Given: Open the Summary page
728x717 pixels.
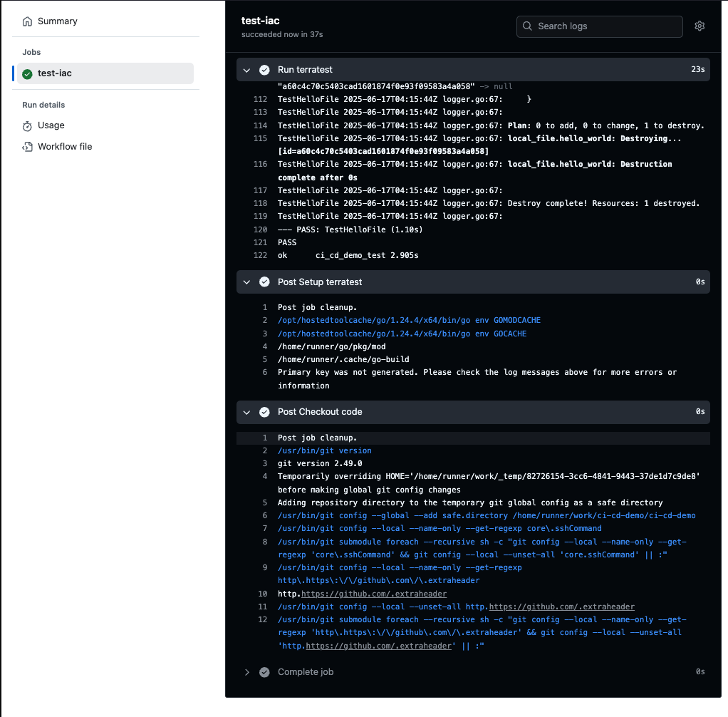Looking at the screenshot, I should pos(57,21).
